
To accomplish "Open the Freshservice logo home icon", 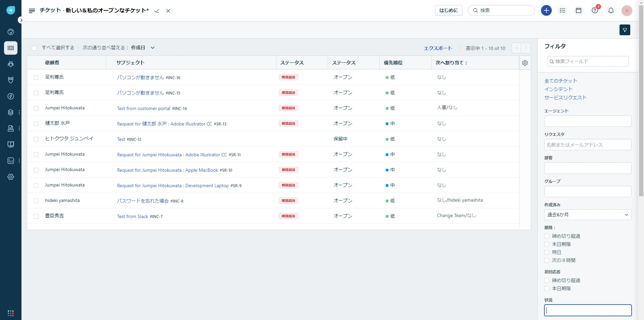I will pos(11,10).
